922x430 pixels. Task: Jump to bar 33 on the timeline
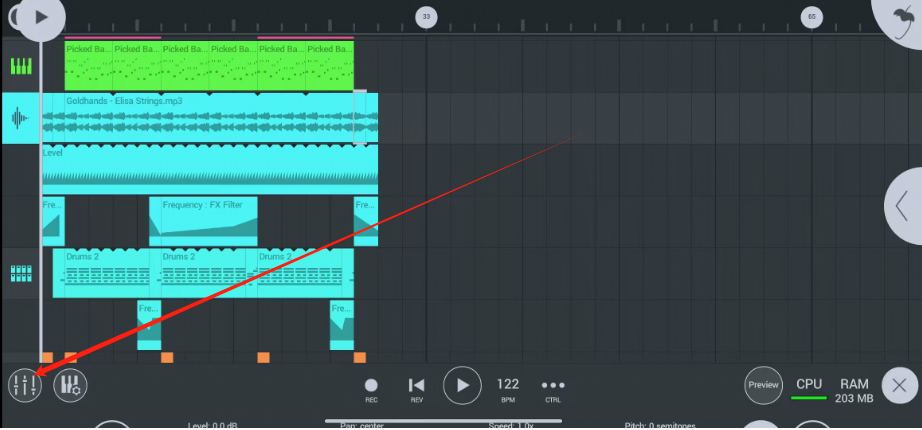point(426,16)
